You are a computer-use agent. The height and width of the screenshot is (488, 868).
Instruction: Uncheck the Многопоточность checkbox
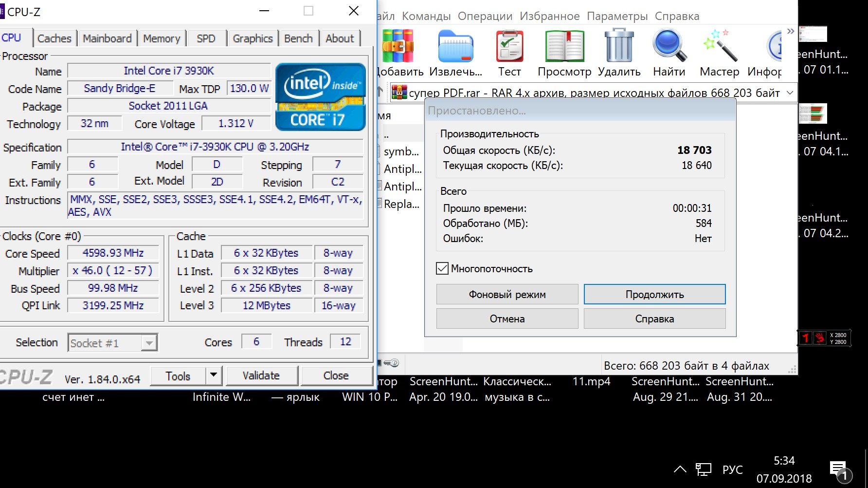442,268
